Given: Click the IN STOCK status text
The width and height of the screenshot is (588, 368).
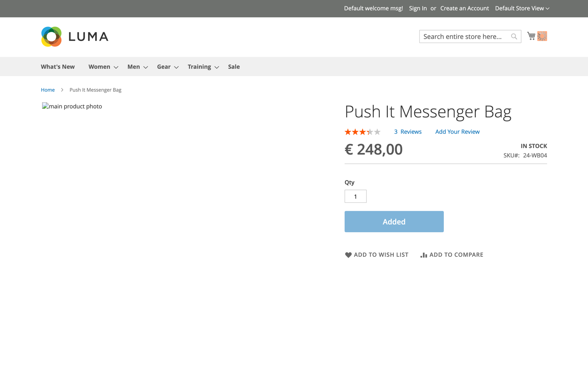Looking at the screenshot, I should (534, 146).
